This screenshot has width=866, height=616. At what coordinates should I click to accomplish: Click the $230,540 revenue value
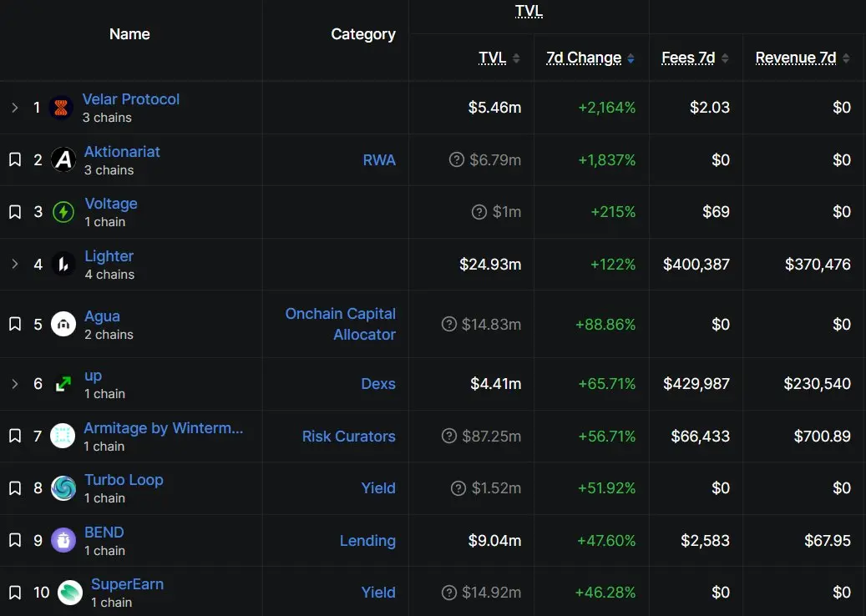(x=817, y=384)
